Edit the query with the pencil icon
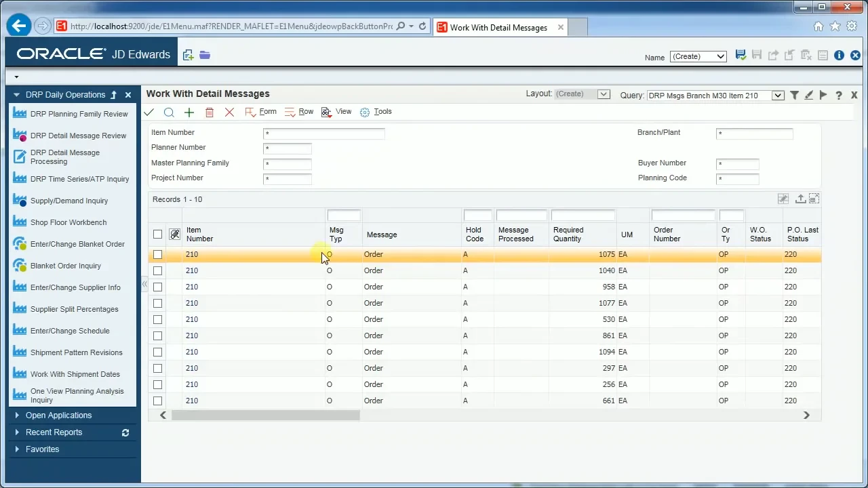The height and width of the screenshot is (488, 868). click(808, 96)
